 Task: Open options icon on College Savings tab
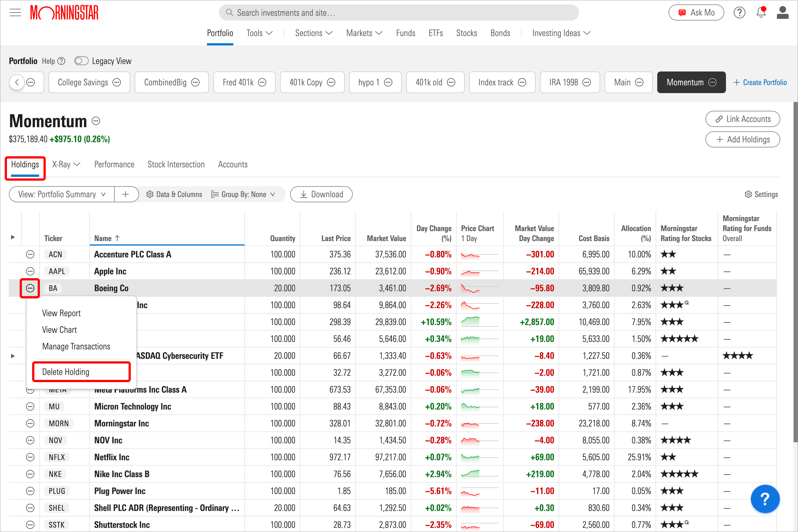117,83
